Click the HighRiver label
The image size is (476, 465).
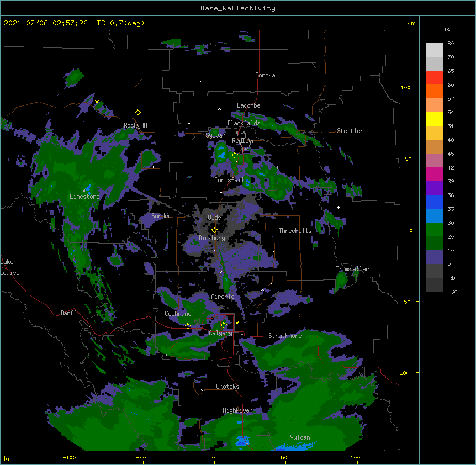237,410
